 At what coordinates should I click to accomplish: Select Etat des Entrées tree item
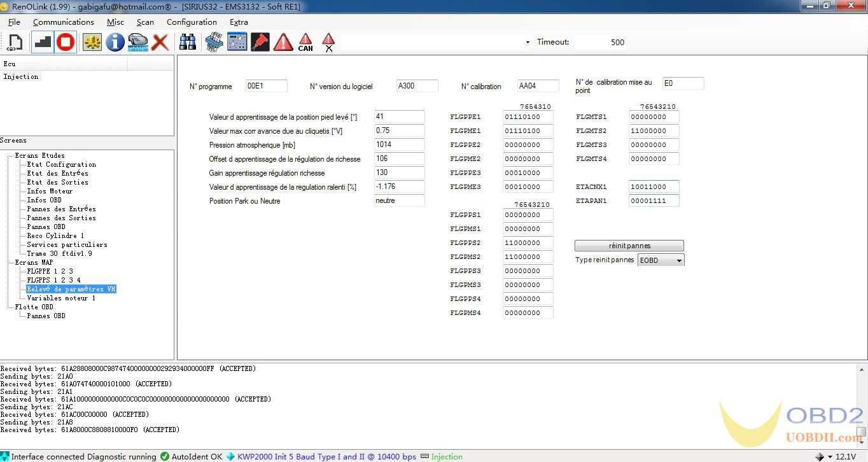point(57,173)
